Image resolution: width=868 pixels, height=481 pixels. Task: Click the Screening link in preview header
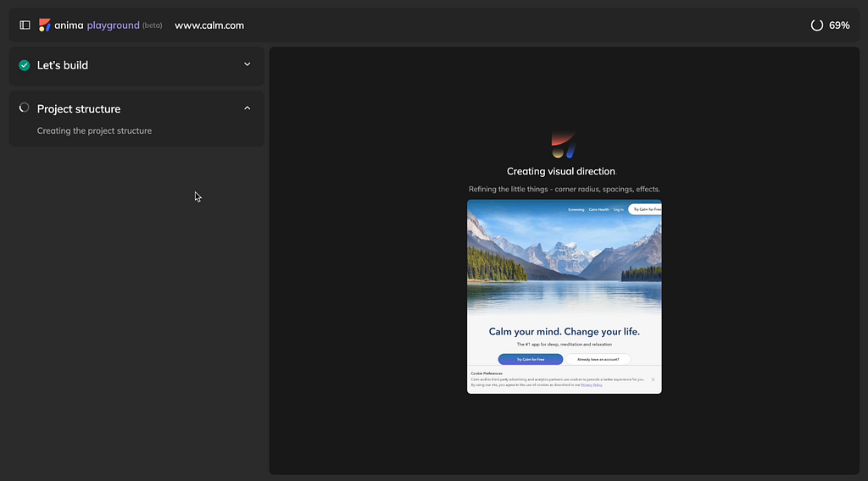tap(576, 209)
